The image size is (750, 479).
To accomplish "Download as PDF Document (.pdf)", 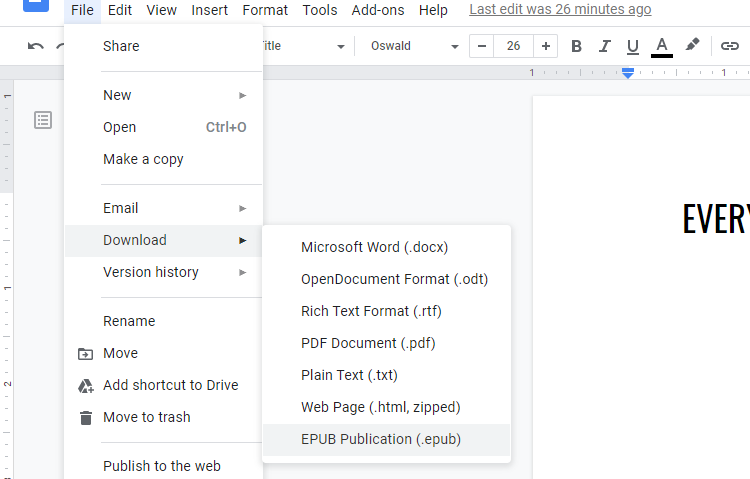I will point(386,344).
